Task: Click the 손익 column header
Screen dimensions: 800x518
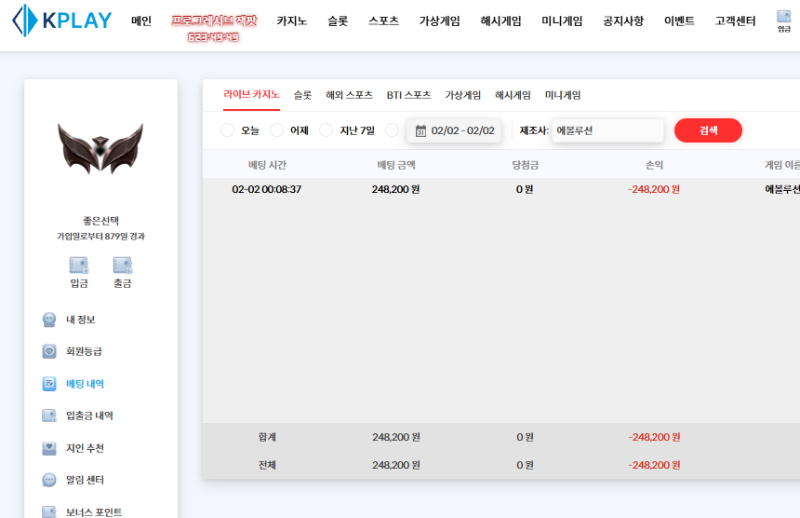Action: tap(655, 165)
